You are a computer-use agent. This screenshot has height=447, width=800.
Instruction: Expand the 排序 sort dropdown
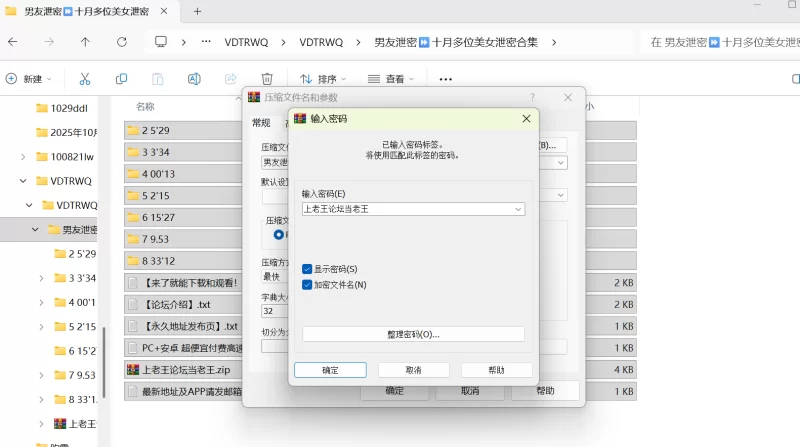click(322, 79)
